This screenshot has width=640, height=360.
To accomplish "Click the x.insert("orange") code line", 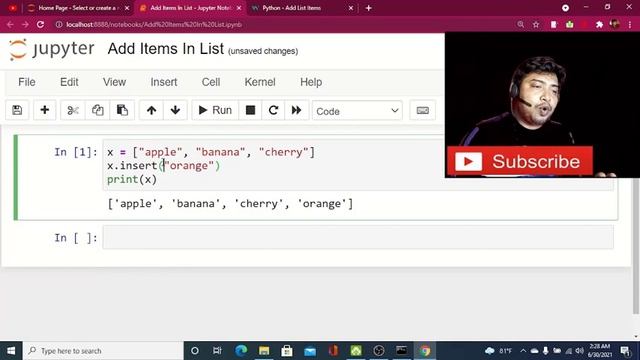I will 163,166.
